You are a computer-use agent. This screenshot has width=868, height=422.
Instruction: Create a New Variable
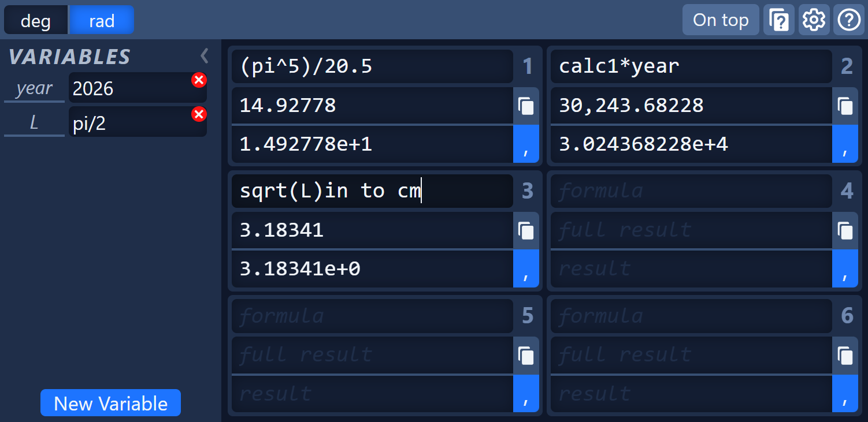[110, 402]
